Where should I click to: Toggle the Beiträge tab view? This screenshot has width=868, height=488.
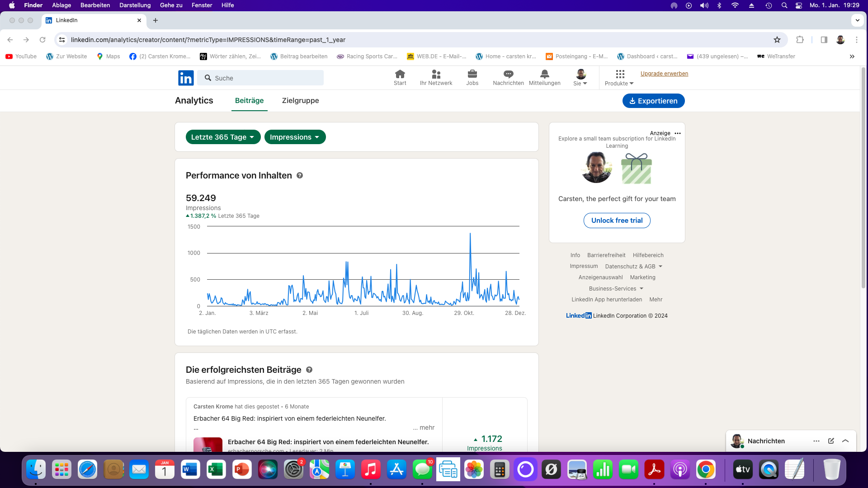[249, 100]
